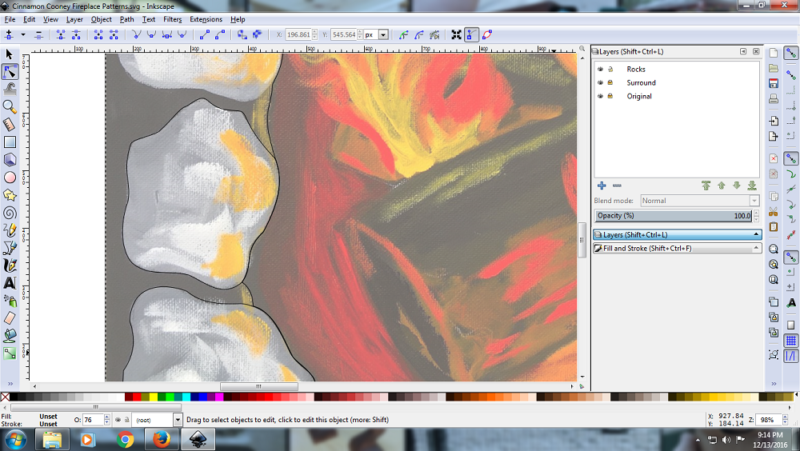Screen dimensions: 800x451
Task: Toggle snapping at top of snap bar
Action: click(791, 53)
